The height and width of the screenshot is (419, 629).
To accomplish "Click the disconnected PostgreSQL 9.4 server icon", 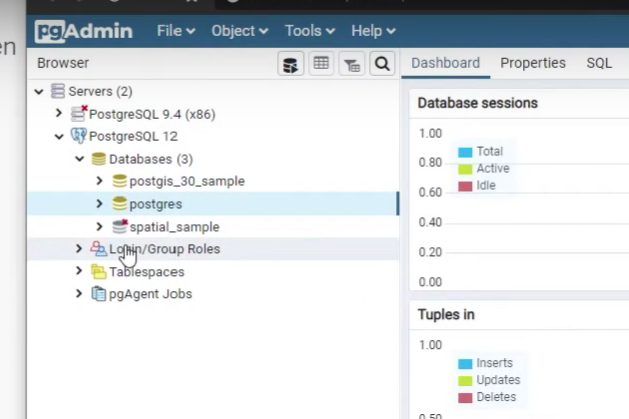I will tap(79, 114).
